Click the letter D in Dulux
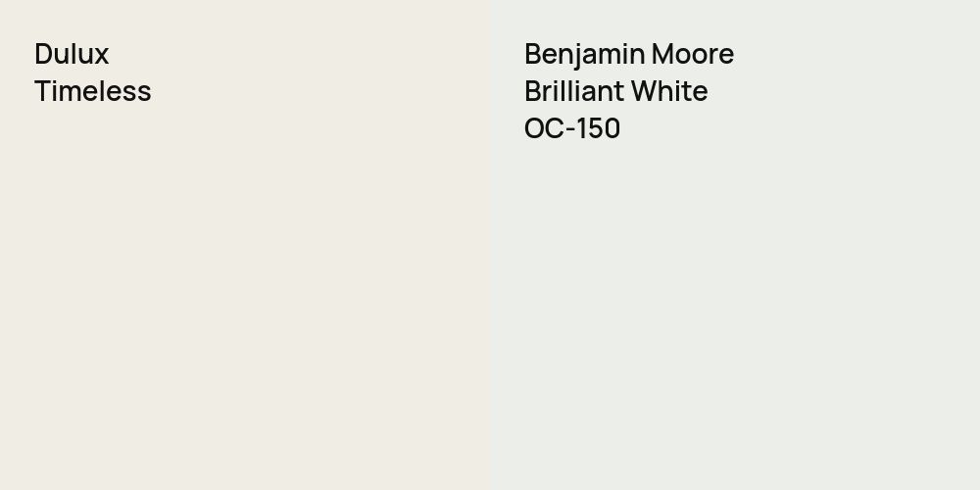Image resolution: width=980 pixels, height=490 pixels. (x=42, y=54)
